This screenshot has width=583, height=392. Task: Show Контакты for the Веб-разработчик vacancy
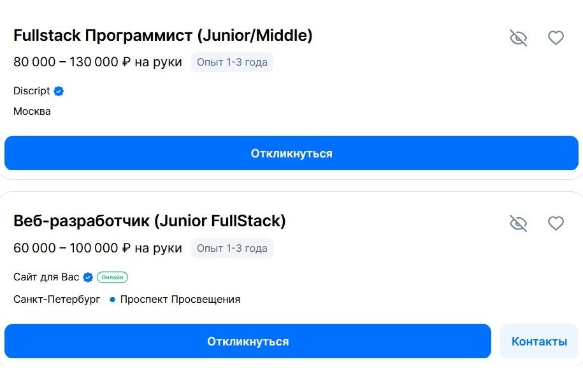point(539,341)
